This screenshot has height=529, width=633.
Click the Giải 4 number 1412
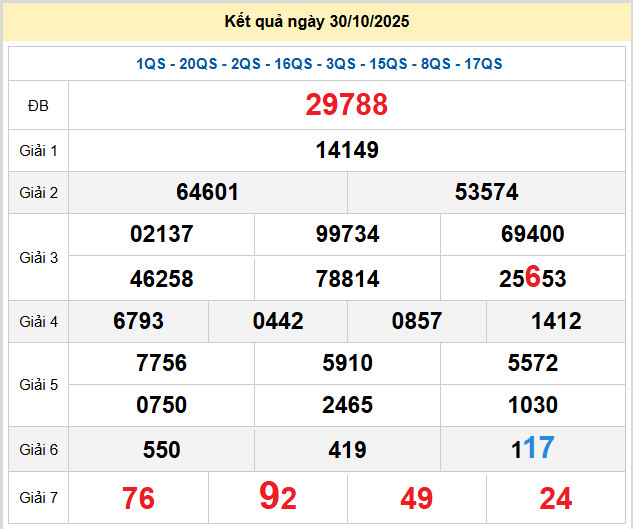[x=556, y=322]
